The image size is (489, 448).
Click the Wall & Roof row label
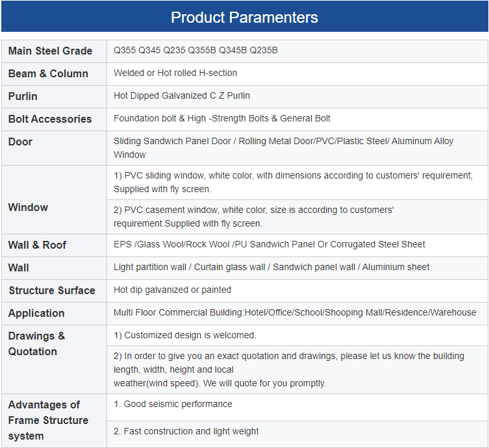tap(37, 245)
